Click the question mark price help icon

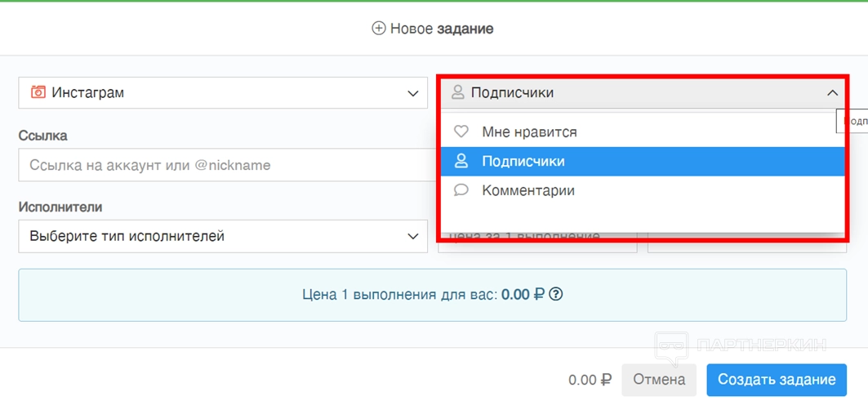pyautogui.click(x=556, y=294)
